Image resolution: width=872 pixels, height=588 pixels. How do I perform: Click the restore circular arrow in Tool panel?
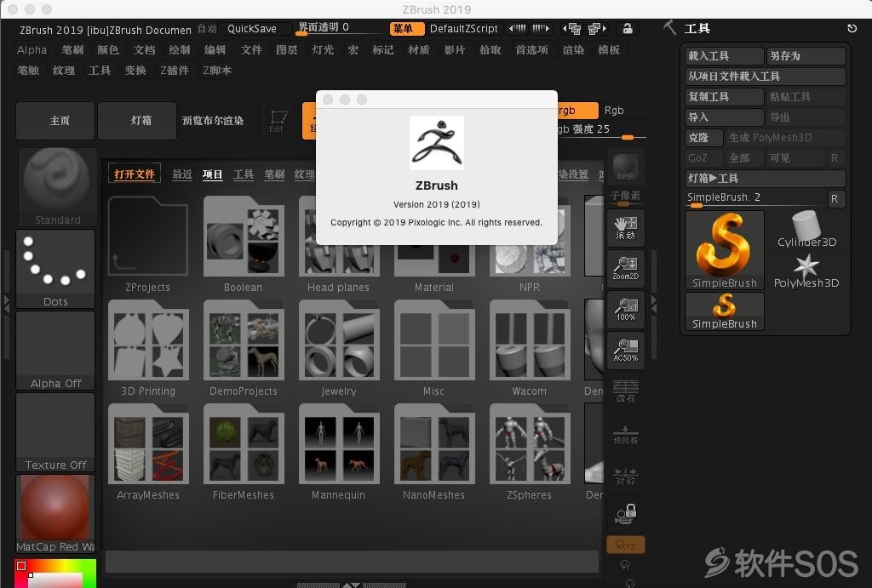tap(852, 28)
